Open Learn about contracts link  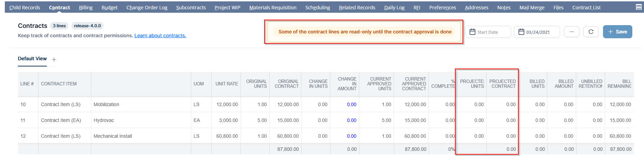(160, 35)
